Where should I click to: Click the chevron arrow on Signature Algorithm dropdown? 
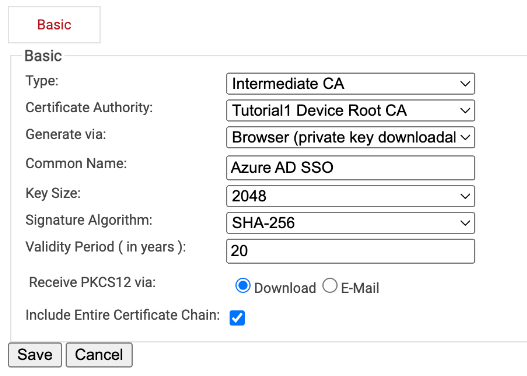point(465,223)
